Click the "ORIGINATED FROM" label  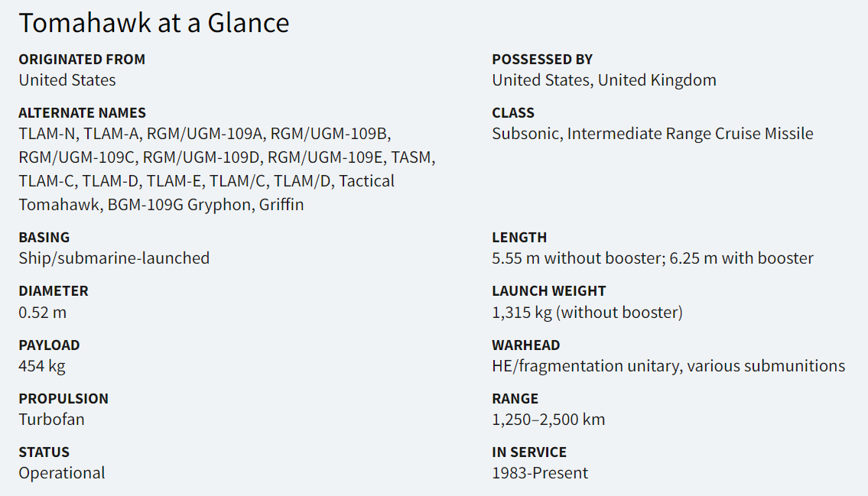pyautogui.click(x=82, y=59)
